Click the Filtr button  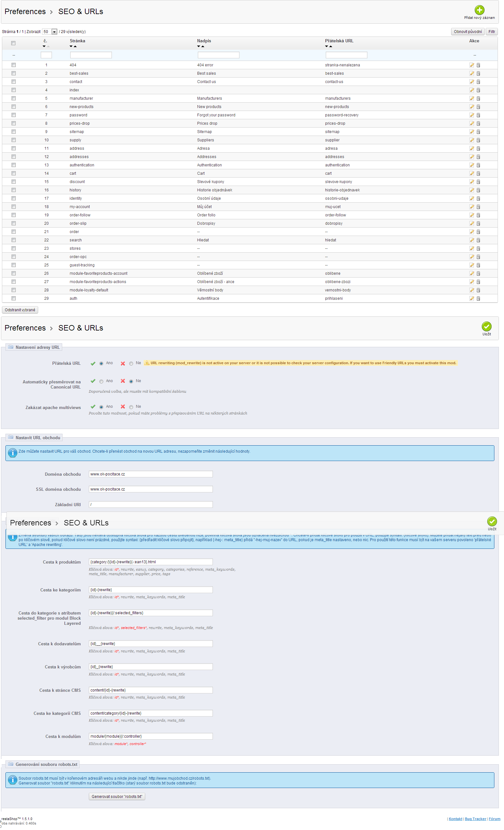tap(492, 32)
